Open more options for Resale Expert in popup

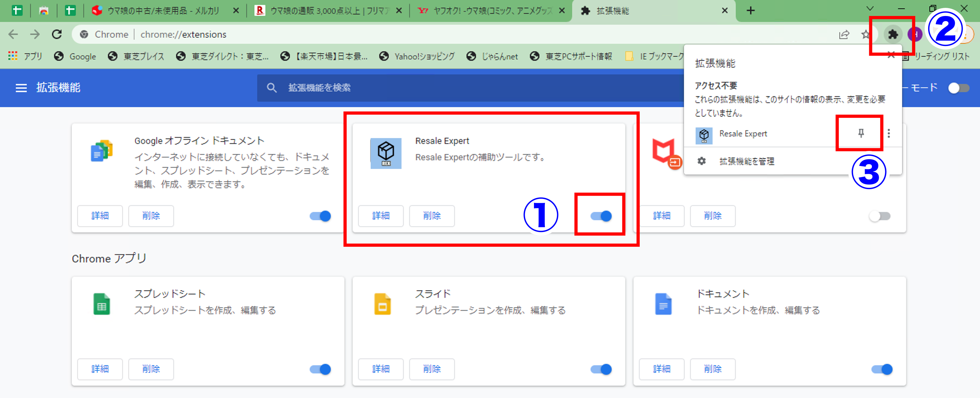pos(889,133)
